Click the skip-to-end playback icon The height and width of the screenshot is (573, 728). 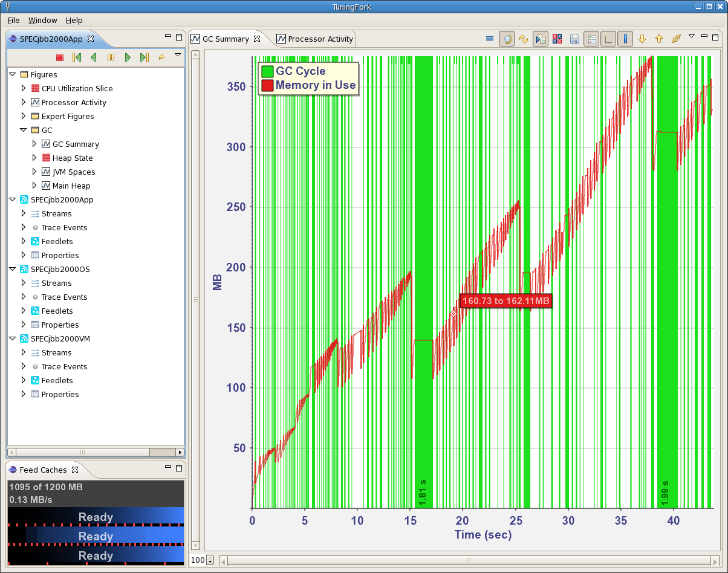(x=144, y=57)
